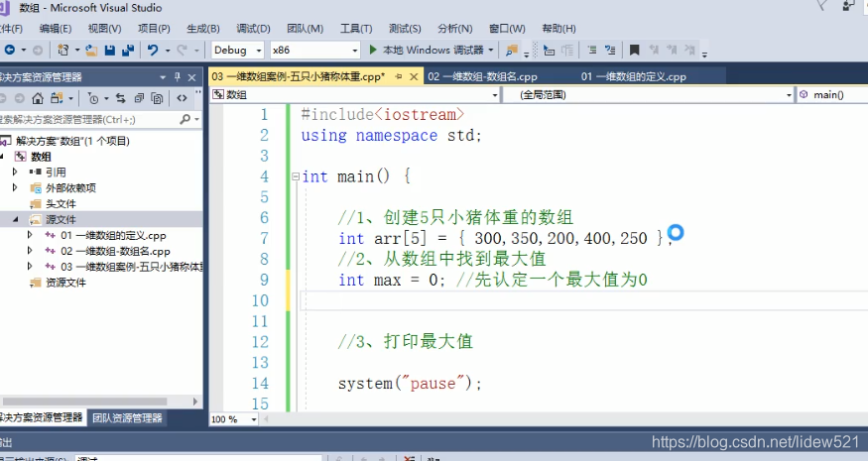
Task: Toggle a bookmark with the bookmark icon
Action: pos(635,50)
